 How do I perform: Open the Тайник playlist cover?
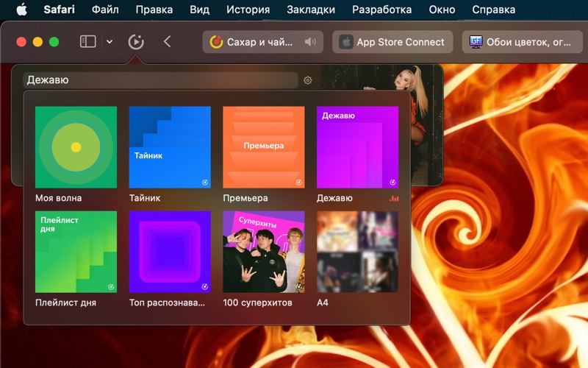[170, 147]
